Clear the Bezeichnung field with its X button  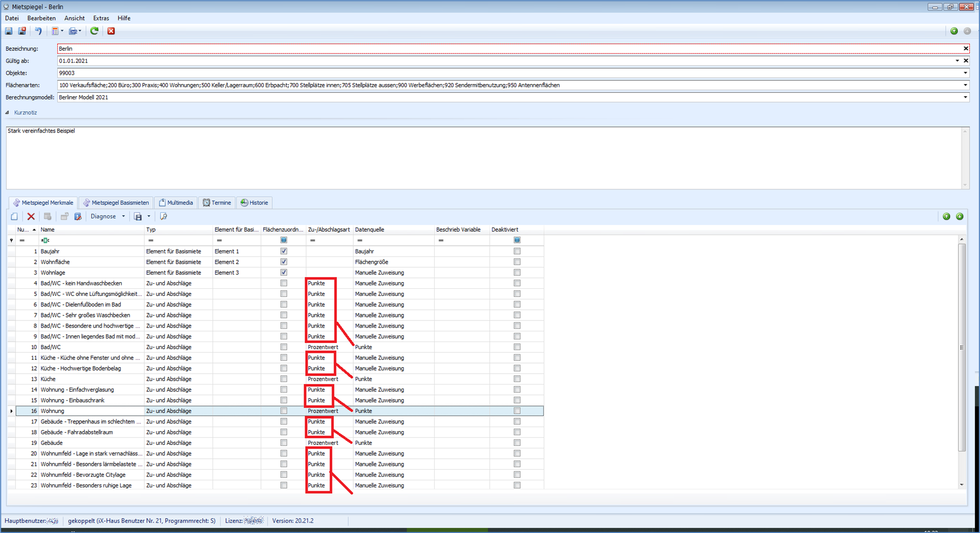(966, 49)
